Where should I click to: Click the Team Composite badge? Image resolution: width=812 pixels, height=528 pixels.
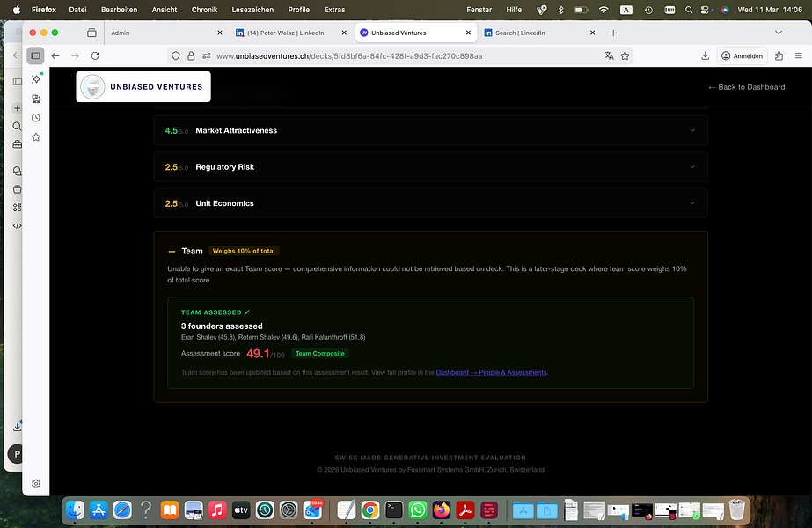click(319, 354)
